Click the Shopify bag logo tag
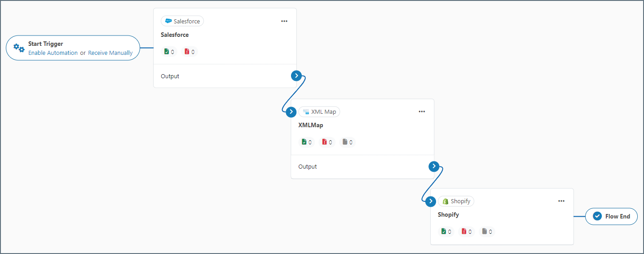 click(456, 201)
